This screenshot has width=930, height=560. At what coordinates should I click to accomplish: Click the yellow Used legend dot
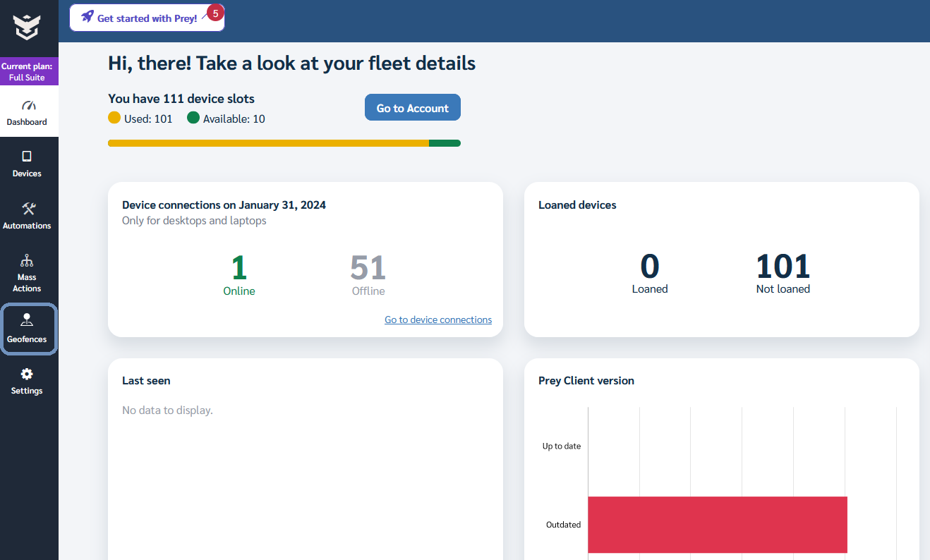tap(114, 118)
